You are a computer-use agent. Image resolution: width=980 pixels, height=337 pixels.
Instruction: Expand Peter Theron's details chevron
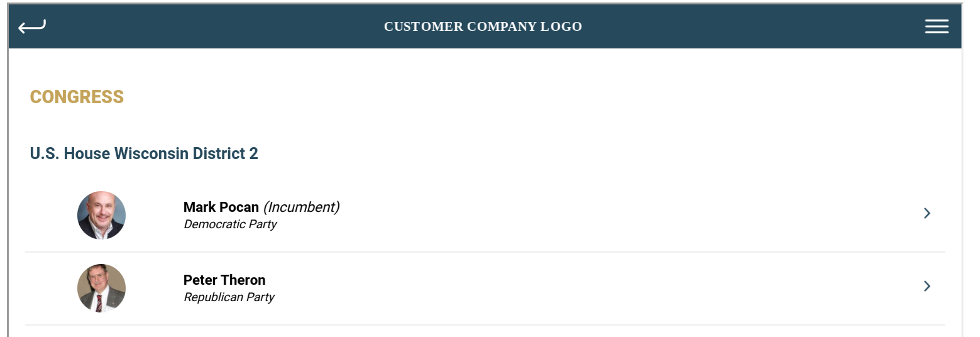coord(927,286)
